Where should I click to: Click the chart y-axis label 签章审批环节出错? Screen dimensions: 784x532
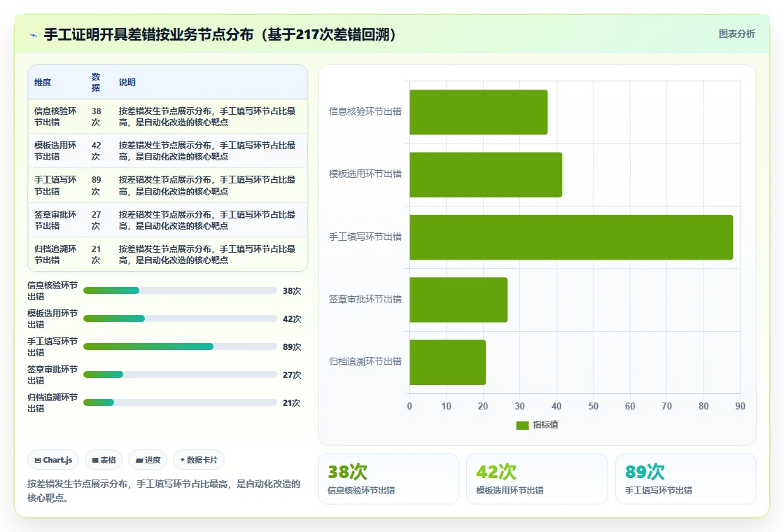365,300
